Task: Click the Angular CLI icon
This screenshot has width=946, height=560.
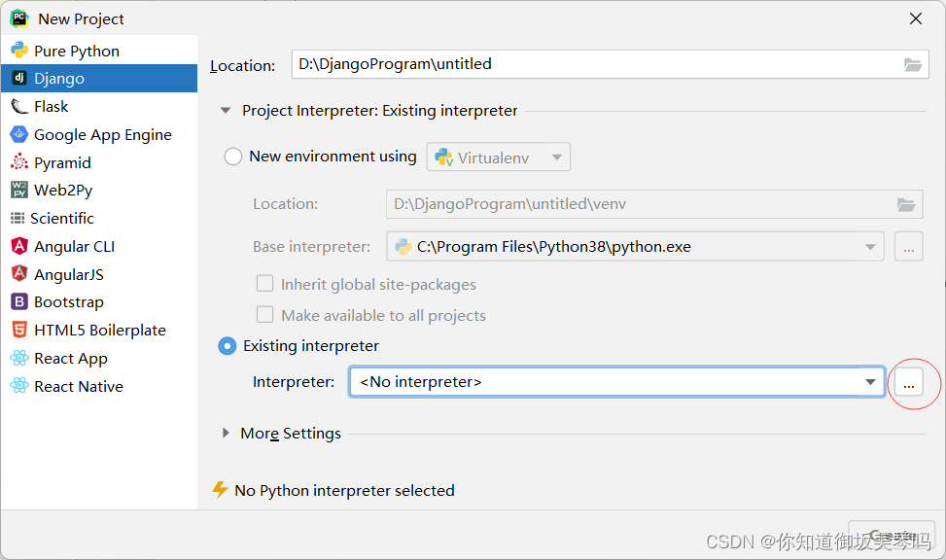Action: [x=19, y=246]
